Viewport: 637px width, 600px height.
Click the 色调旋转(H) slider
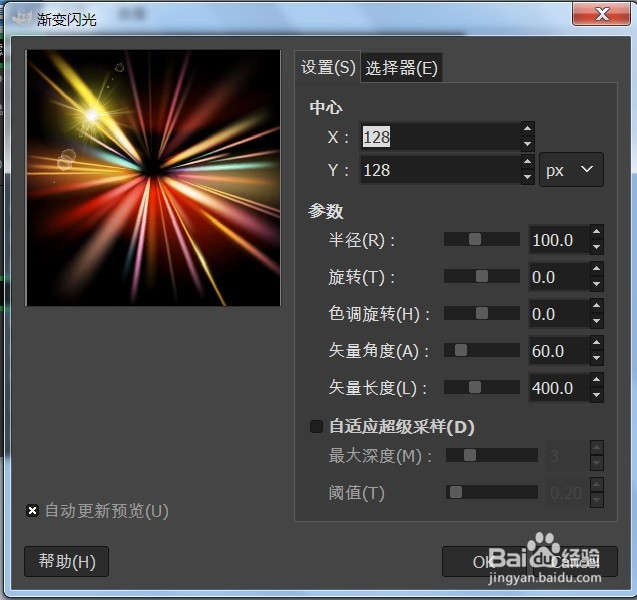pyautogui.click(x=482, y=313)
